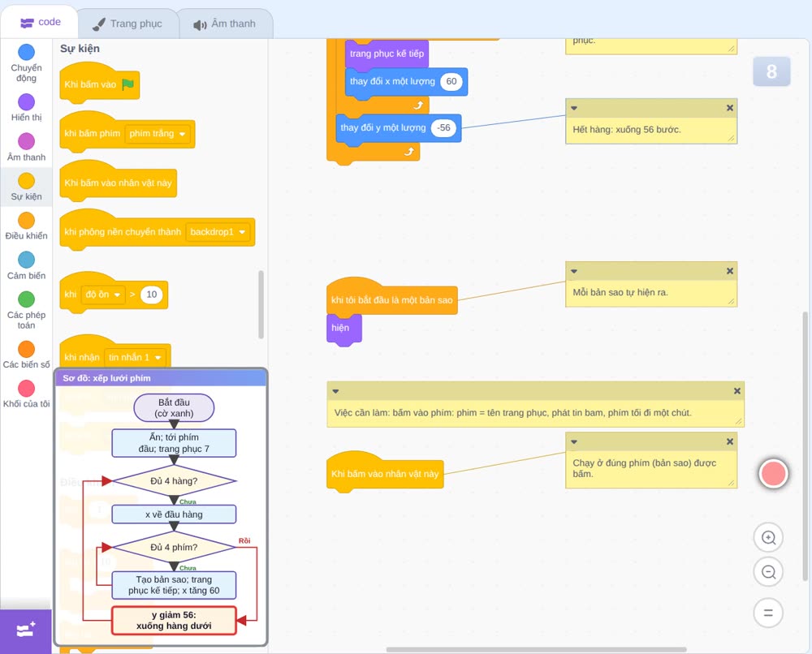
Task: Open the Âm thanh tab
Action: click(x=225, y=24)
